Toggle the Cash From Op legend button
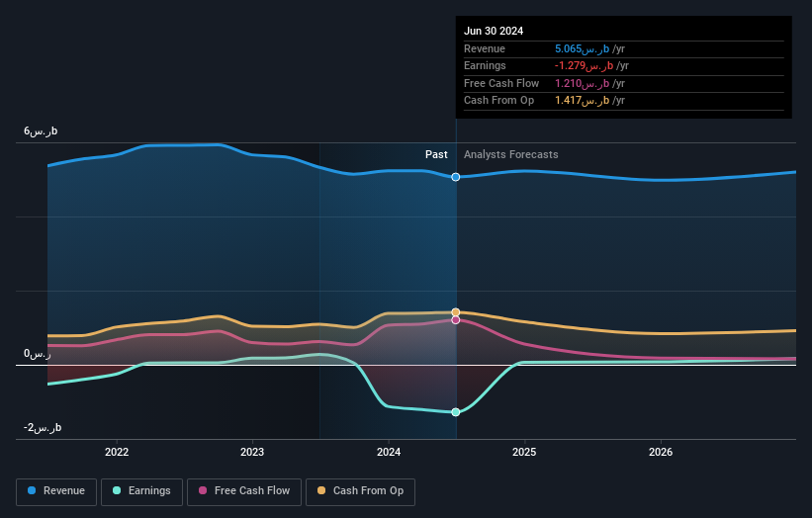This screenshot has width=812, height=518. [360, 491]
